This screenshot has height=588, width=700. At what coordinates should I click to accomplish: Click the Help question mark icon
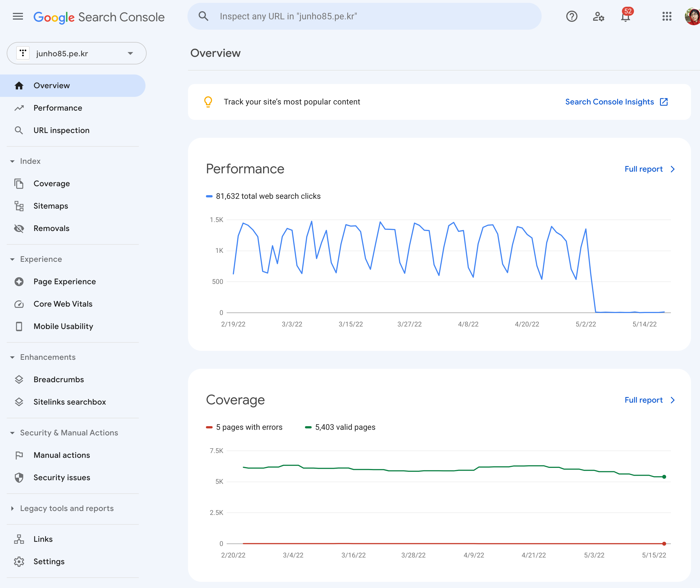571,16
